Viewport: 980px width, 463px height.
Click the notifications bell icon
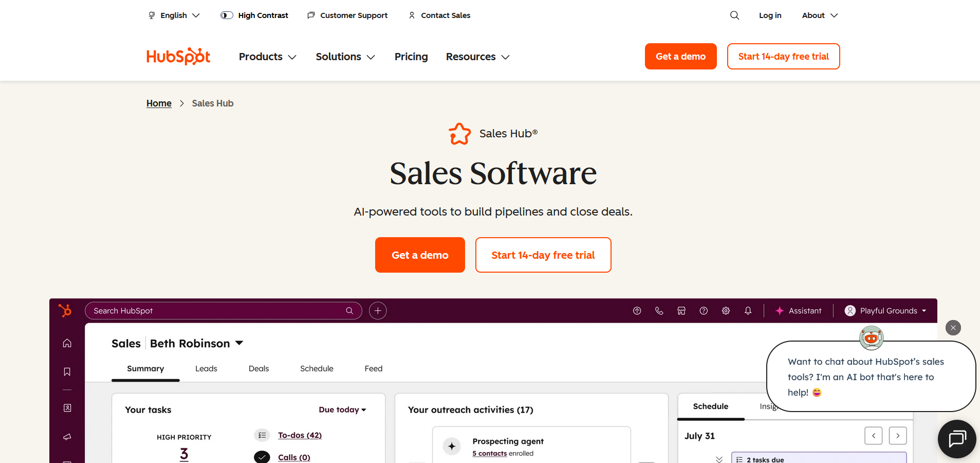(x=748, y=311)
